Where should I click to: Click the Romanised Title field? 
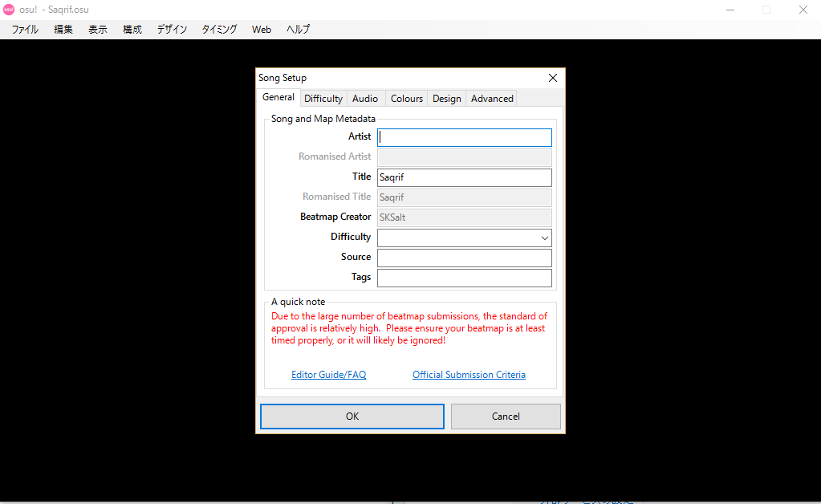pyautogui.click(x=465, y=197)
